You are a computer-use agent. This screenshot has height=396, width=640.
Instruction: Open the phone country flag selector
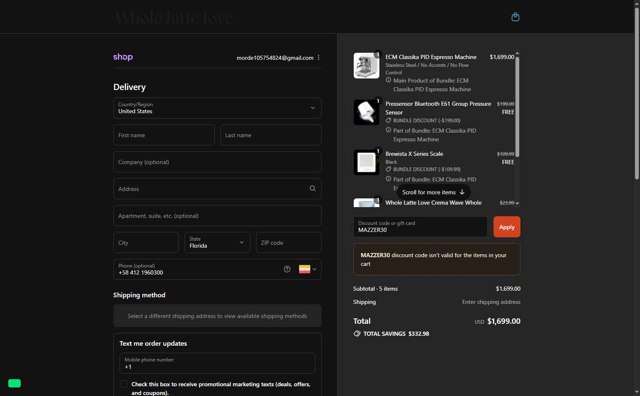(x=308, y=269)
